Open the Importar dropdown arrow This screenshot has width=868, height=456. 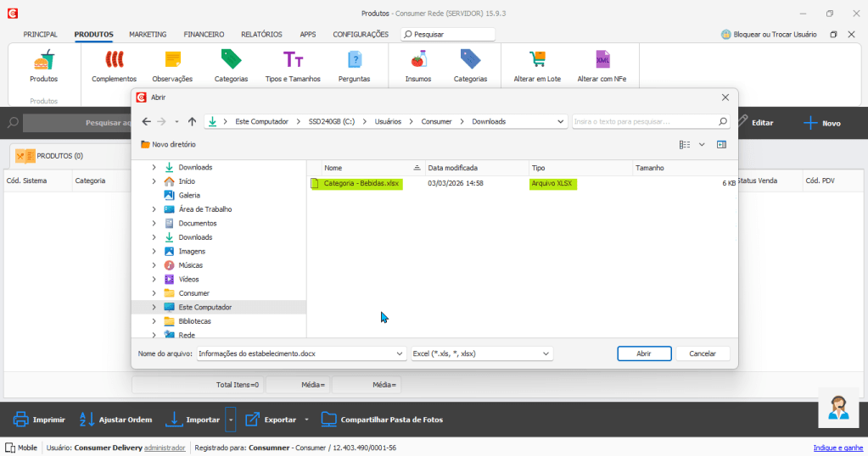tap(230, 420)
